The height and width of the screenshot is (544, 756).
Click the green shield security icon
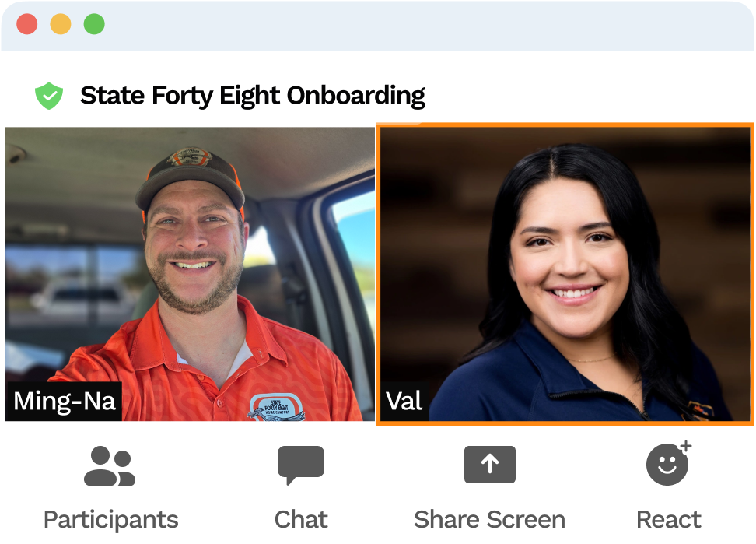pyautogui.click(x=49, y=96)
